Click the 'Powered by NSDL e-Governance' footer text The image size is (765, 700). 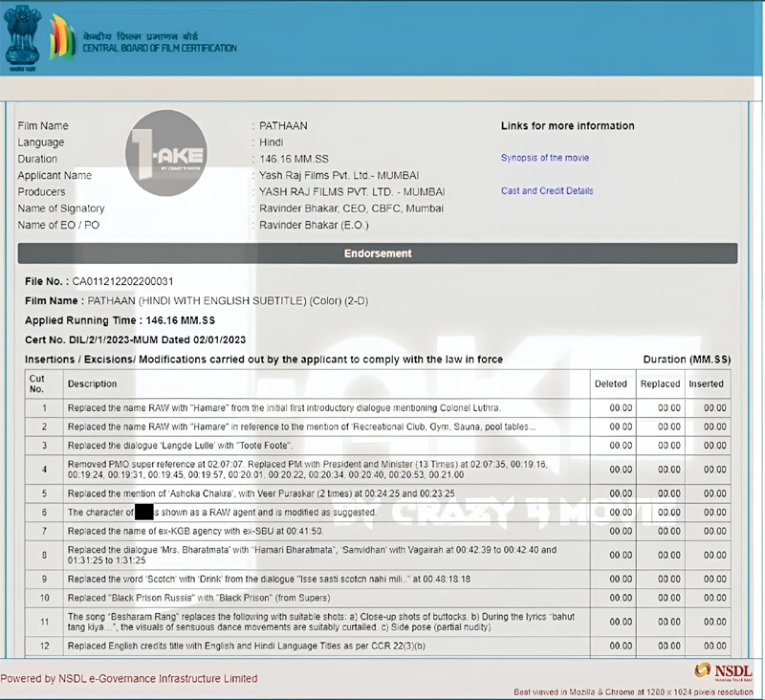[x=129, y=678]
